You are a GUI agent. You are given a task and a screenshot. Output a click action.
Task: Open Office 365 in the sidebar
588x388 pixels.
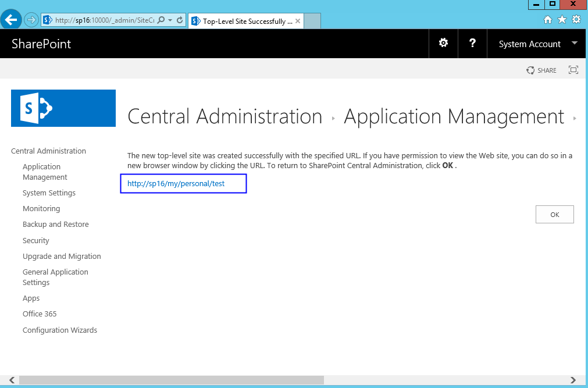point(40,314)
